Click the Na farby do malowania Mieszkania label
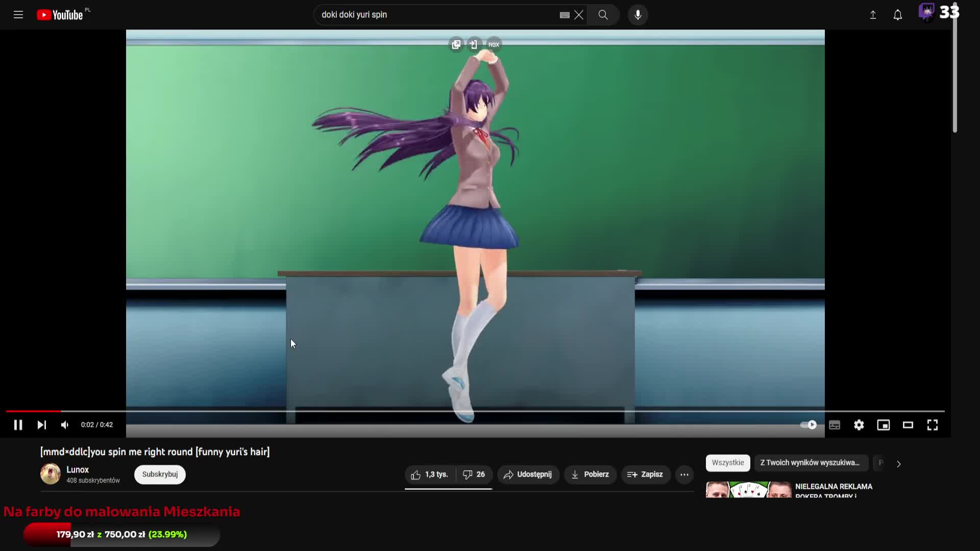 [121, 512]
